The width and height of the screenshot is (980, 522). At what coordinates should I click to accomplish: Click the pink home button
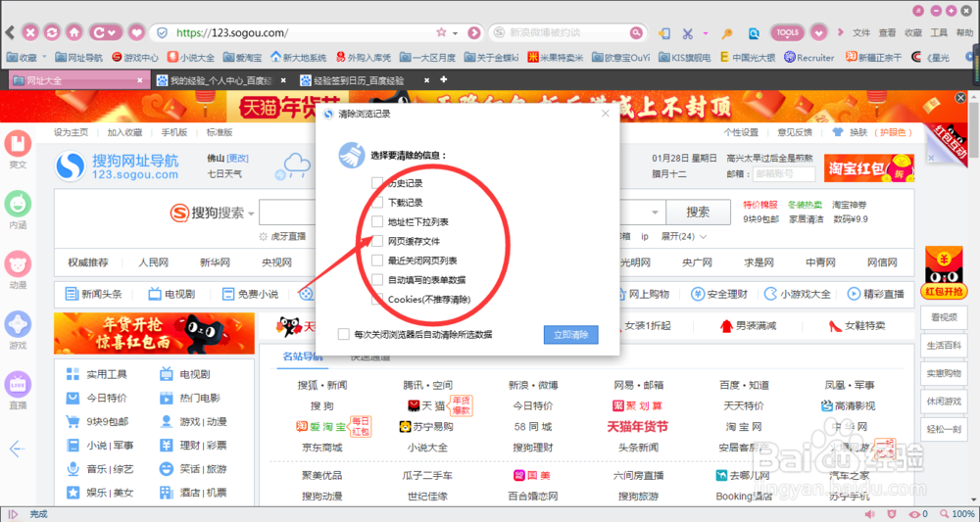coord(74,32)
